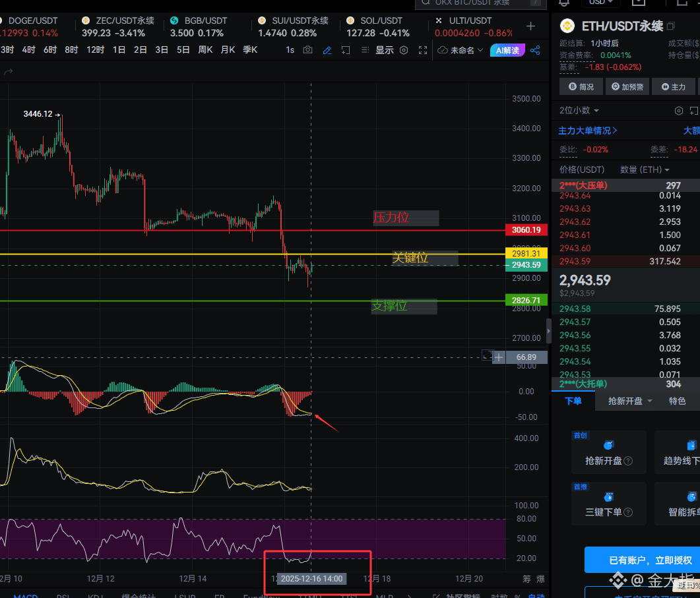Click the 大额 link in order panel
This screenshot has height=598, width=700.
tap(691, 131)
